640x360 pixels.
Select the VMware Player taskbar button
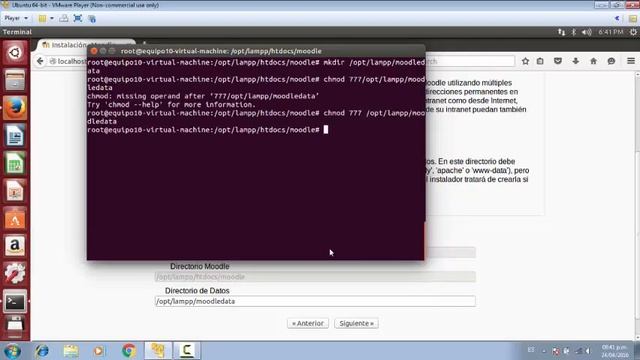pos(158,351)
